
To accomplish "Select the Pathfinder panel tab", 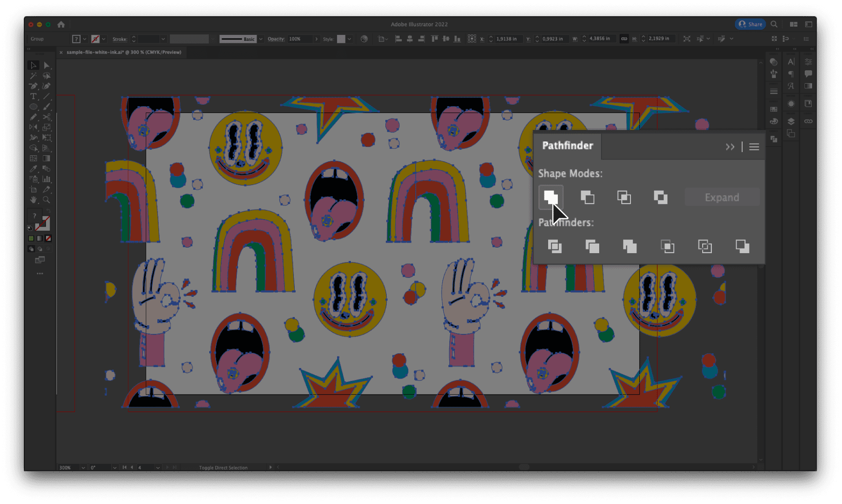I will 567,146.
